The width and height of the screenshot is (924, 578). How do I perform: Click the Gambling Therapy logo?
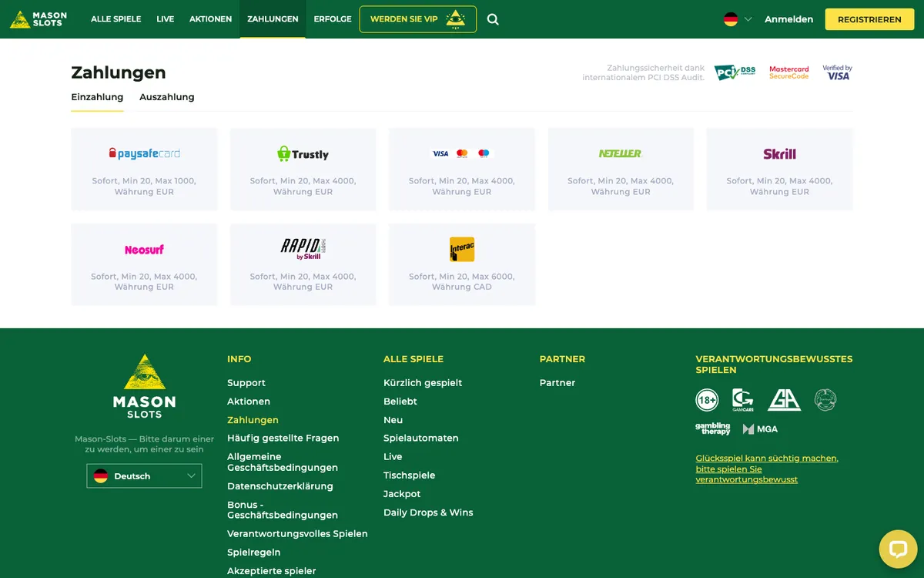tap(713, 428)
